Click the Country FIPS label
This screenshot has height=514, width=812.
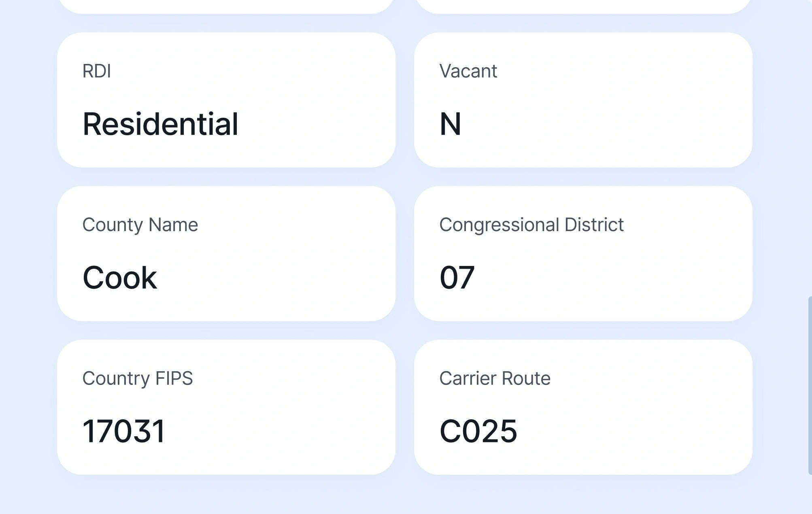pos(138,379)
